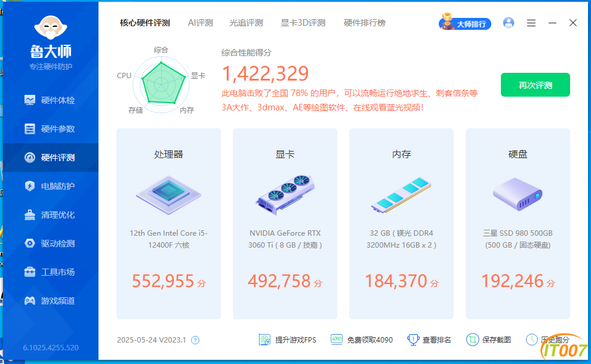Go to 电脑防护 protection section

click(51, 186)
